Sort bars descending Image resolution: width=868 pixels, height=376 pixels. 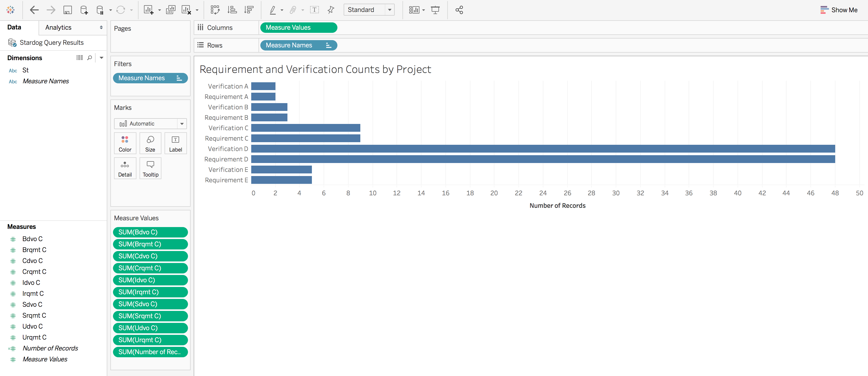(249, 10)
